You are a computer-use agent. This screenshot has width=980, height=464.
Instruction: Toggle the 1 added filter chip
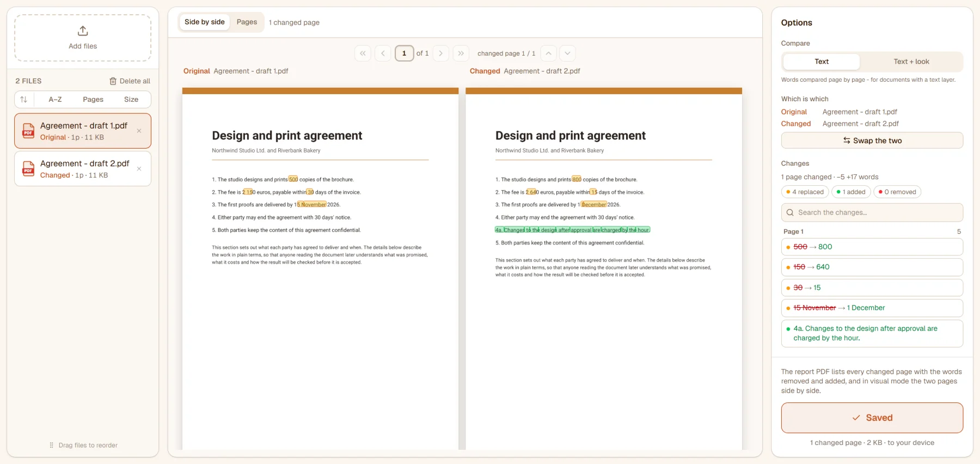[x=851, y=192]
